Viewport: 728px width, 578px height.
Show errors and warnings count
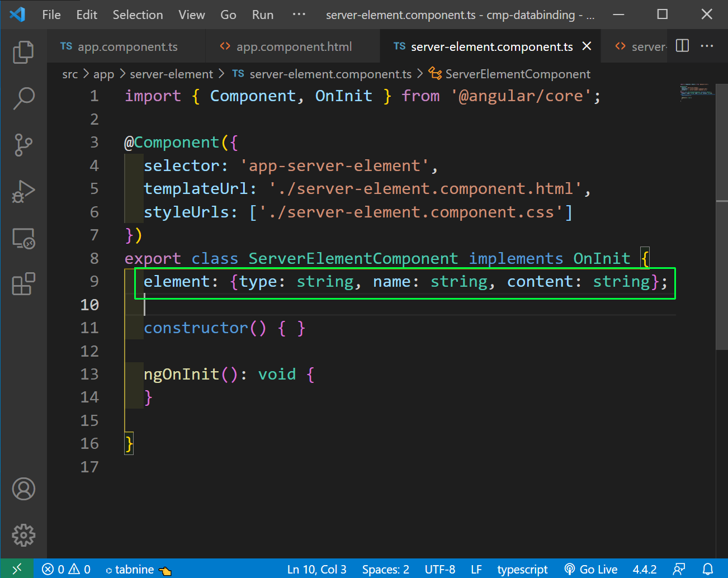(x=66, y=569)
